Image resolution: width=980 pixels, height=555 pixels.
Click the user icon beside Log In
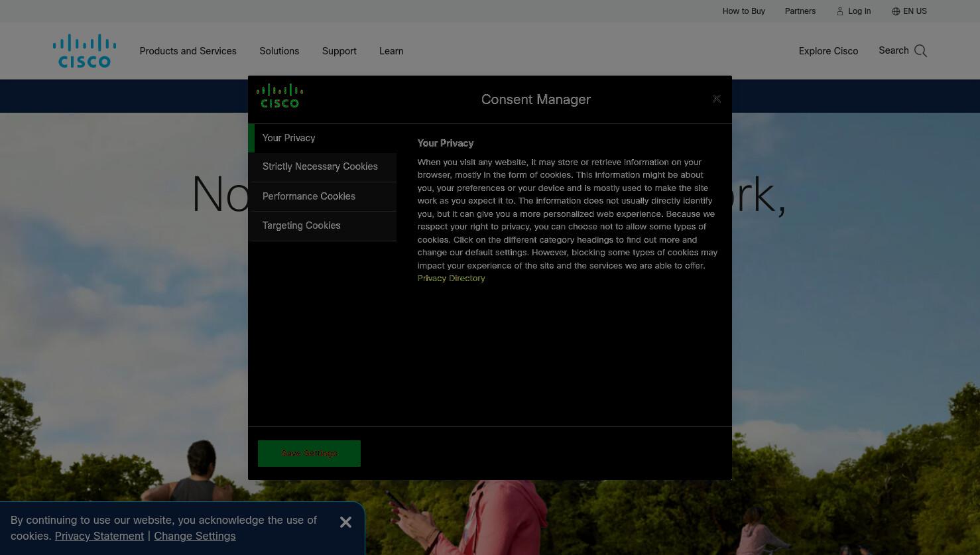click(x=839, y=11)
